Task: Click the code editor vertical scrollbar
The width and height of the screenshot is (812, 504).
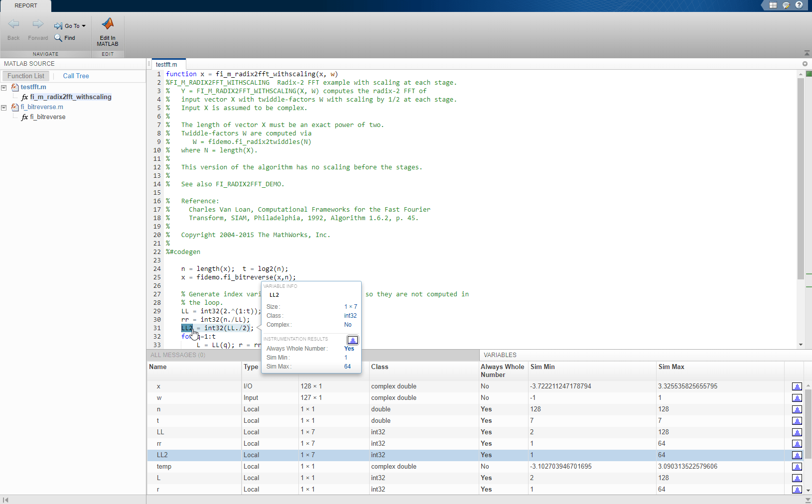Action: [801, 179]
